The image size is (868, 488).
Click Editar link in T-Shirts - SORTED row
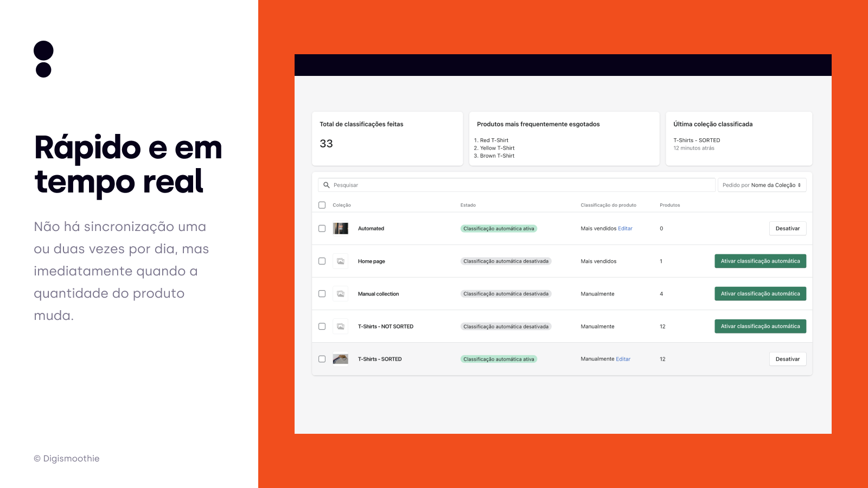[x=623, y=359]
